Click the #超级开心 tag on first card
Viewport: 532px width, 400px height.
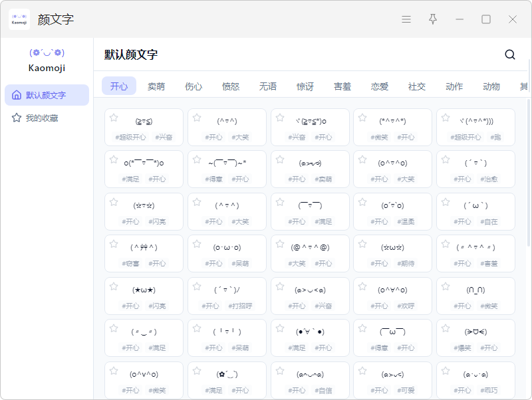pyautogui.click(x=130, y=137)
